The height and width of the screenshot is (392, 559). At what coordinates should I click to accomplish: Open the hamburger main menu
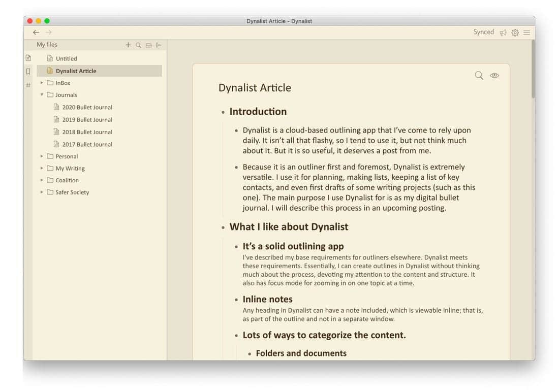click(527, 32)
